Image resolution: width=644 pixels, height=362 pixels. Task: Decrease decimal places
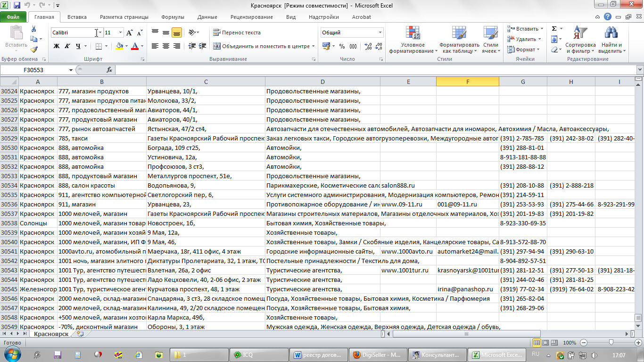[379, 46]
